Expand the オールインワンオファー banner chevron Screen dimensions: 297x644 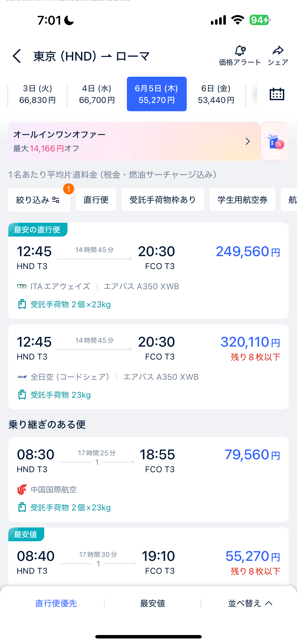click(x=247, y=141)
